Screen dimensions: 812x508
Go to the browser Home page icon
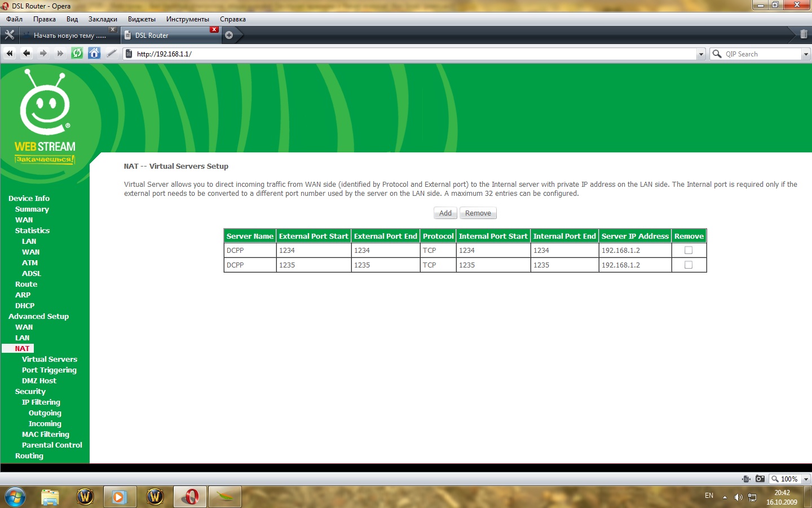click(94, 54)
